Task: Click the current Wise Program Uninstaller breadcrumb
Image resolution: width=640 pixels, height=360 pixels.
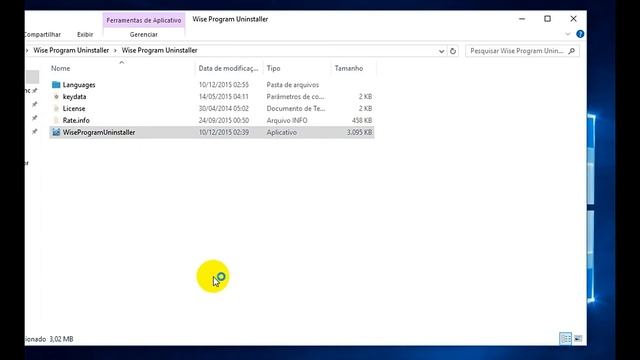Action: tap(159, 51)
